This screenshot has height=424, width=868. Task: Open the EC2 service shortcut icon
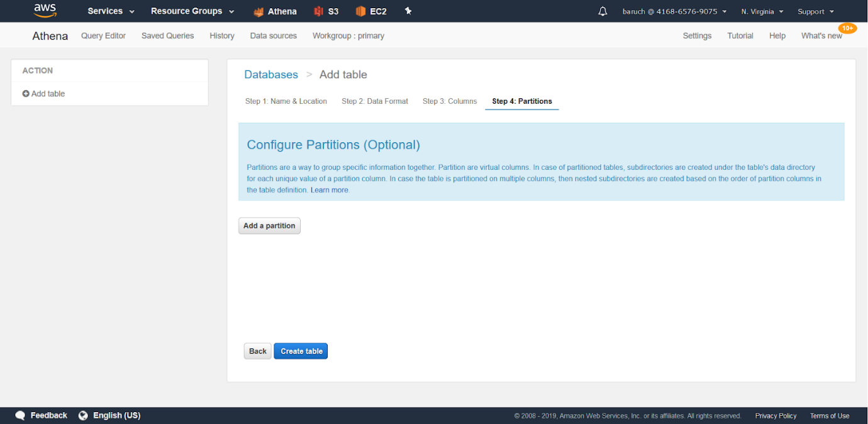point(360,11)
